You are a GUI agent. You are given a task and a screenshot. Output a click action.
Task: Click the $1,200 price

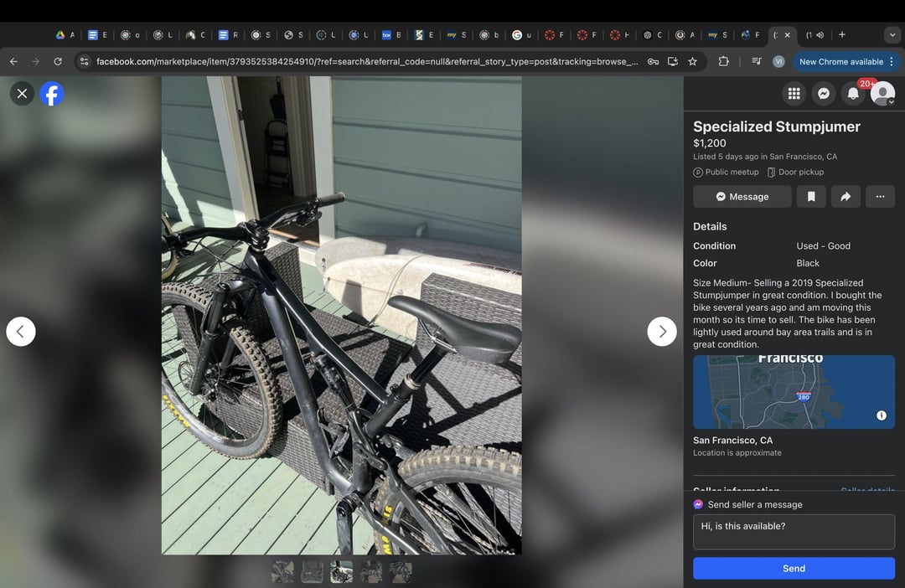pyautogui.click(x=710, y=143)
